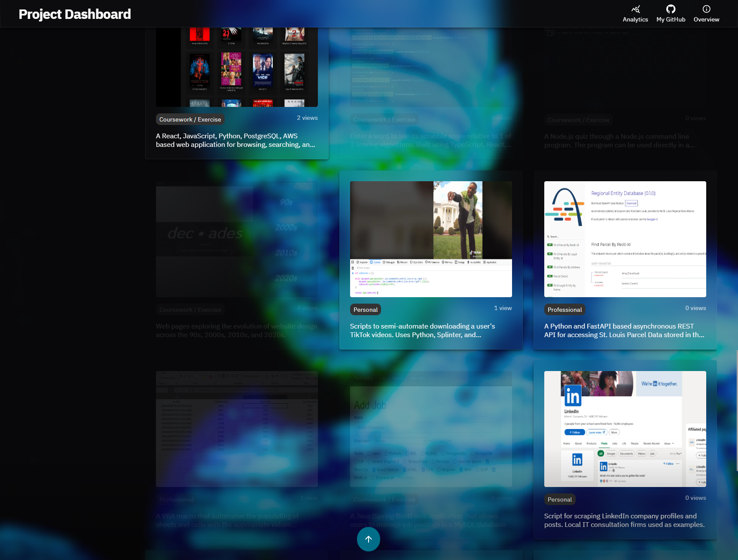Select Personal tag on LinkedIn card
738x560 pixels.
tap(559, 499)
